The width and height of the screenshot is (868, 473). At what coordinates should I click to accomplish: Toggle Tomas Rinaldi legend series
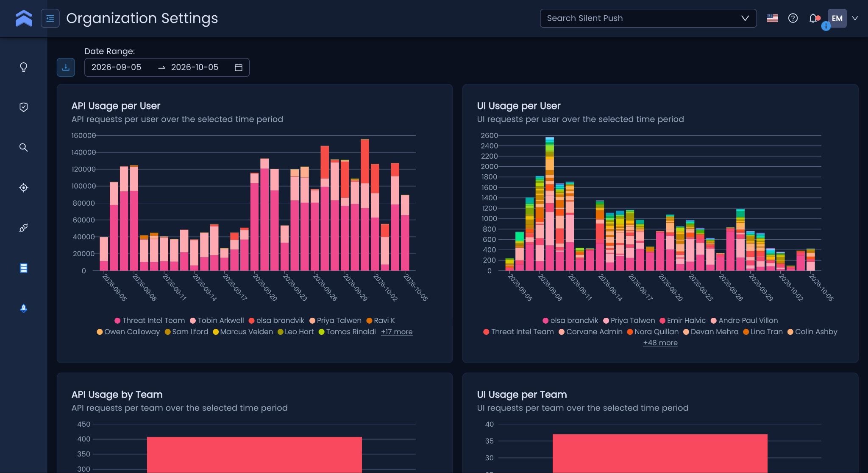coord(347,332)
